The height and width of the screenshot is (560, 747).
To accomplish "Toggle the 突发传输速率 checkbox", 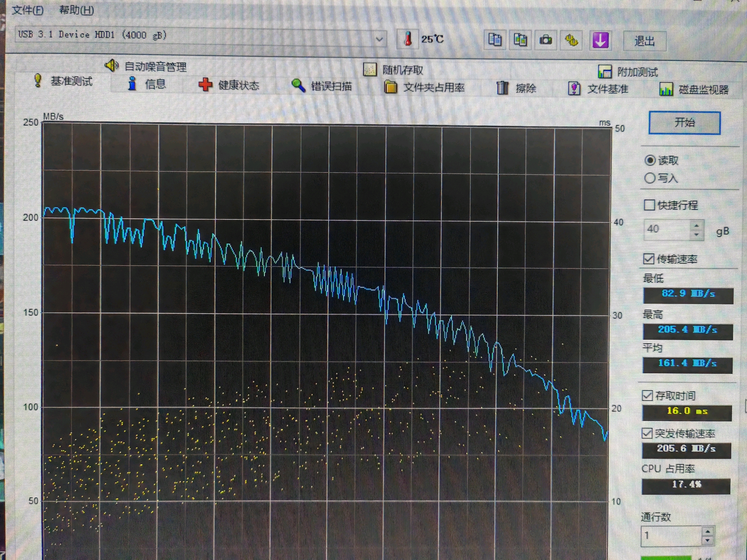I will pyautogui.click(x=647, y=433).
